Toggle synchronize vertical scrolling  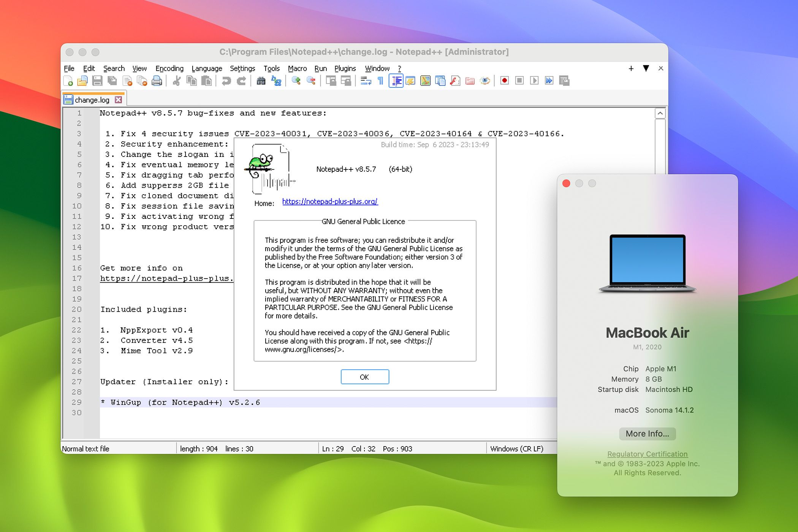(331, 81)
